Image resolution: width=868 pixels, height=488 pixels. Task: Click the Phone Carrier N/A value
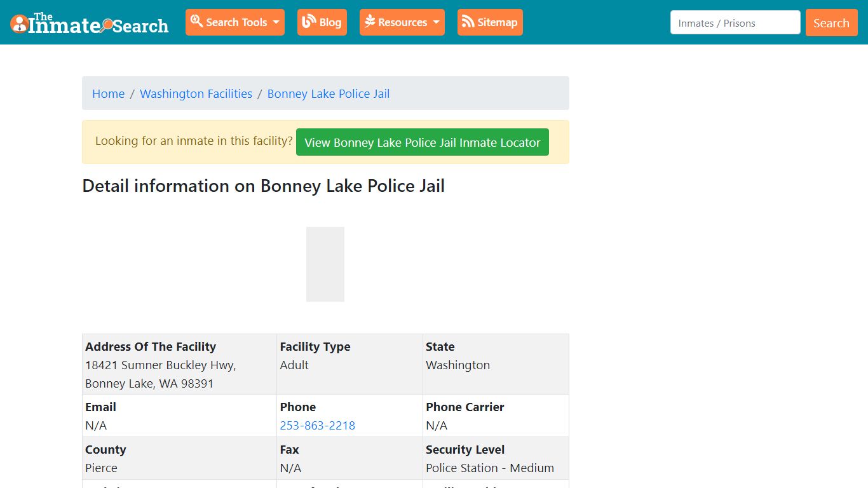point(437,425)
